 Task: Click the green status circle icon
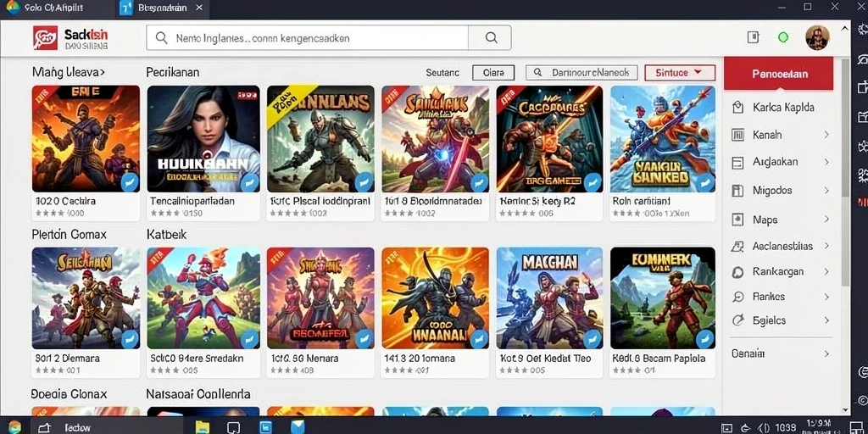(x=783, y=37)
